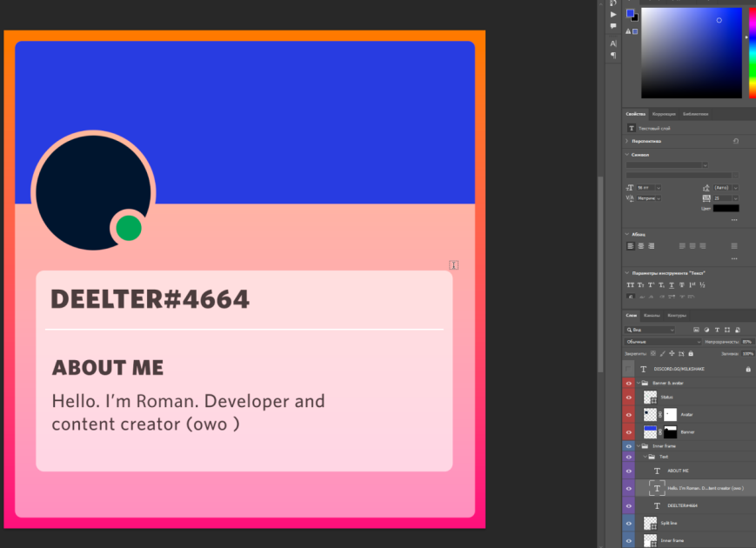
Task: Apply Superscript text style
Action: (652, 284)
